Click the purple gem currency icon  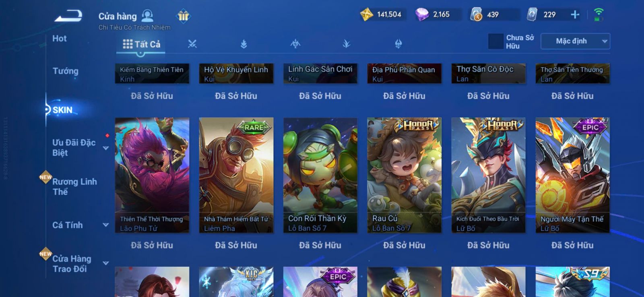click(x=422, y=14)
